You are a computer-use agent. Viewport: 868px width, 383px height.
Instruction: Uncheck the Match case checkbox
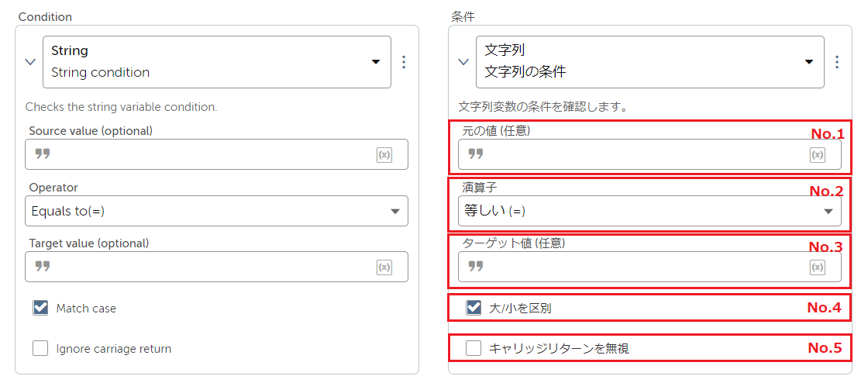click(x=40, y=309)
